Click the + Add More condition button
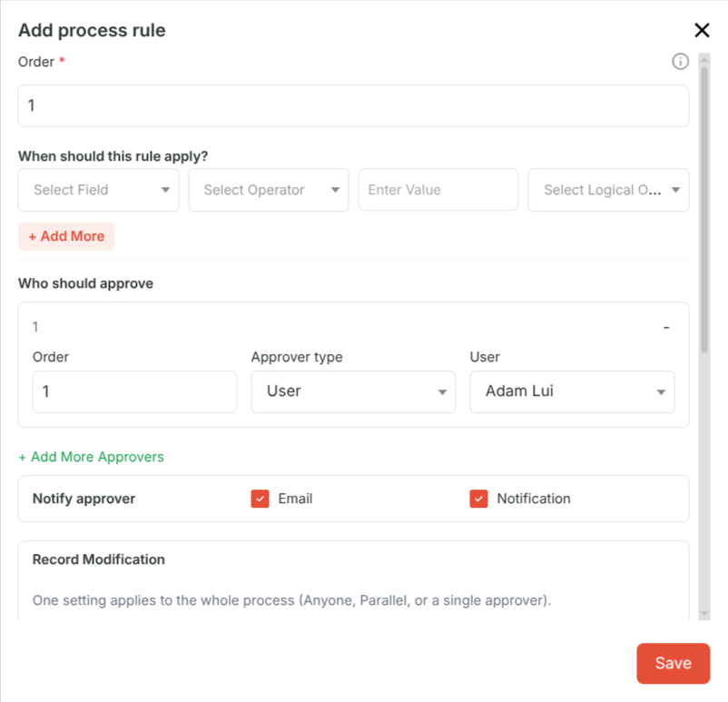 pos(66,236)
